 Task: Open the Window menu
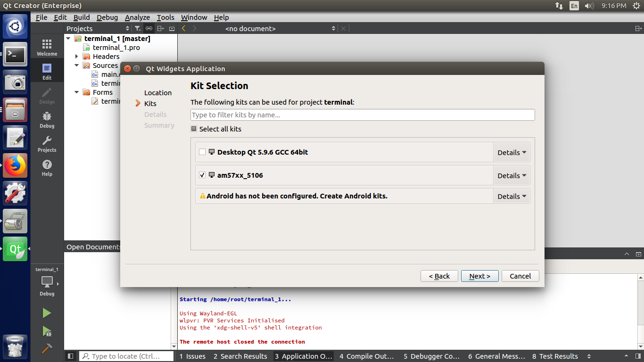194,17
